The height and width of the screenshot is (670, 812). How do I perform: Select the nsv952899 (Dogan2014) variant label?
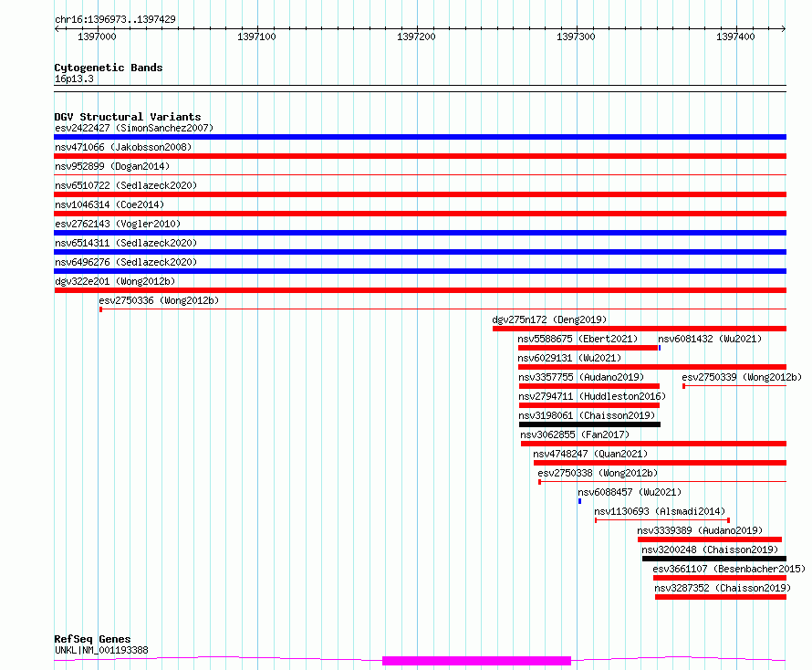[x=112, y=166]
